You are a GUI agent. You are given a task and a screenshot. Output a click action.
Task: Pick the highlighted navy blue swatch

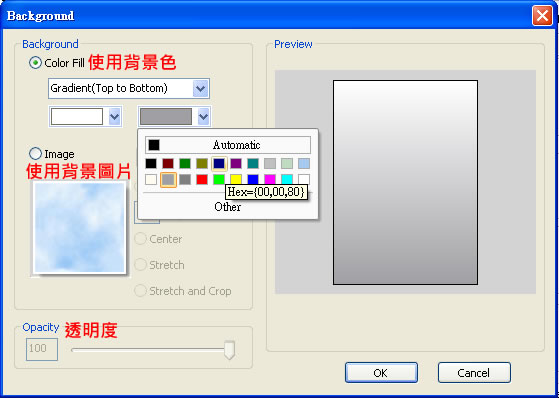coord(219,164)
